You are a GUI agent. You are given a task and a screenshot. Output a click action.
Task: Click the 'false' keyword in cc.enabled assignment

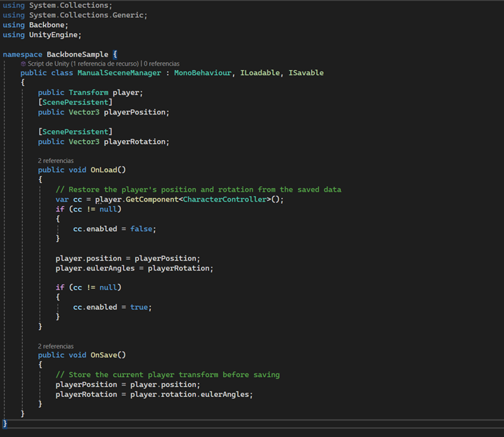pyautogui.click(x=141, y=229)
